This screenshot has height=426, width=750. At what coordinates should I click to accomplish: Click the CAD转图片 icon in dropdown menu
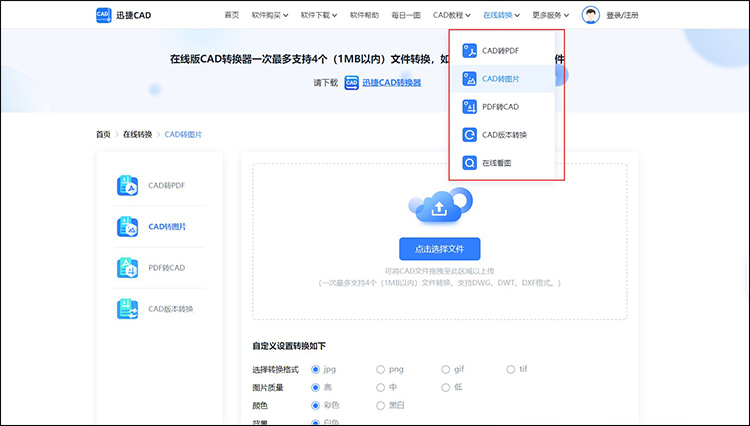(x=469, y=79)
